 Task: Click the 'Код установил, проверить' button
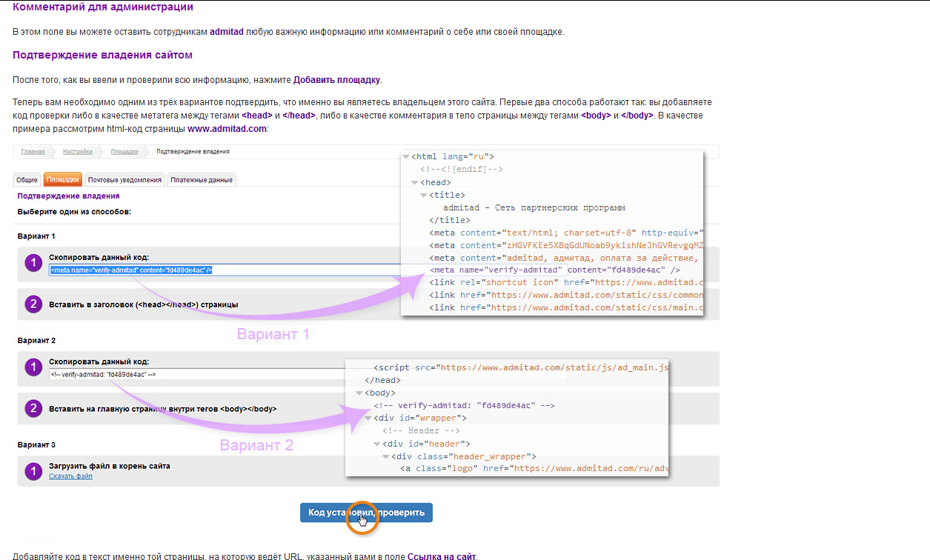click(366, 513)
